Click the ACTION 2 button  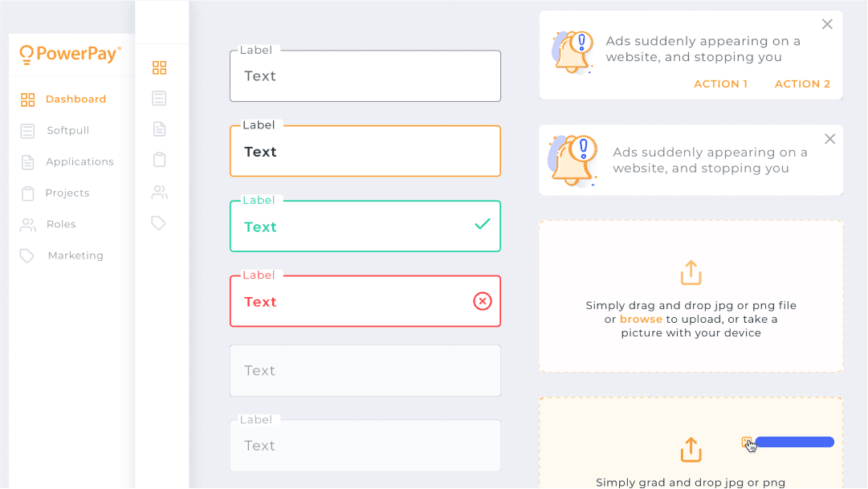[803, 84]
